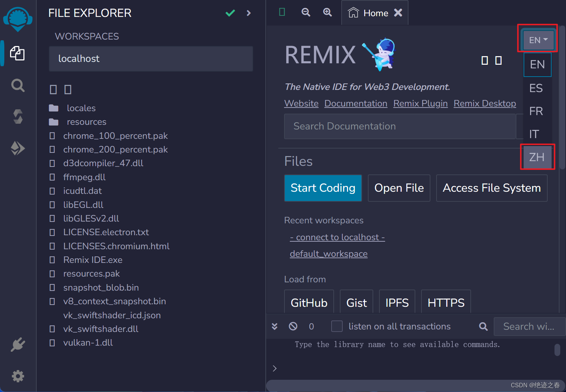Image resolution: width=566 pixels, height=392 pixels.
Task: Select LICENSE.electron.txt file
Action: point(106,232)
